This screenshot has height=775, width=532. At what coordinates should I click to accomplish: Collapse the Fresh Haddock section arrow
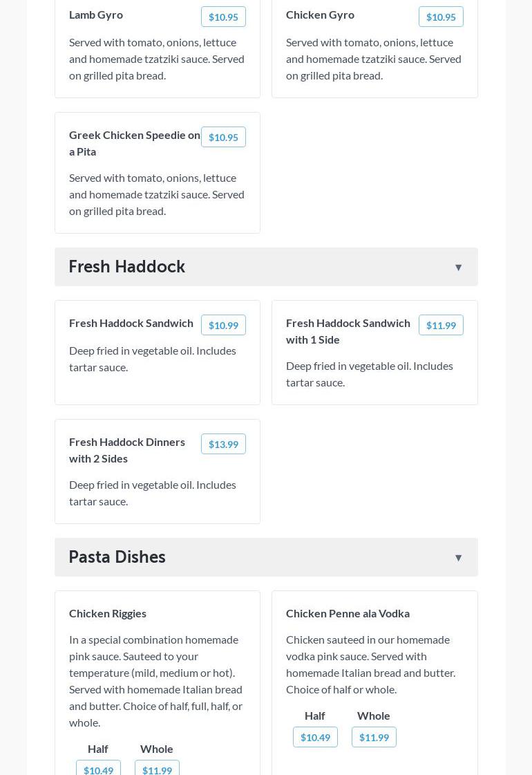[458, 268]
